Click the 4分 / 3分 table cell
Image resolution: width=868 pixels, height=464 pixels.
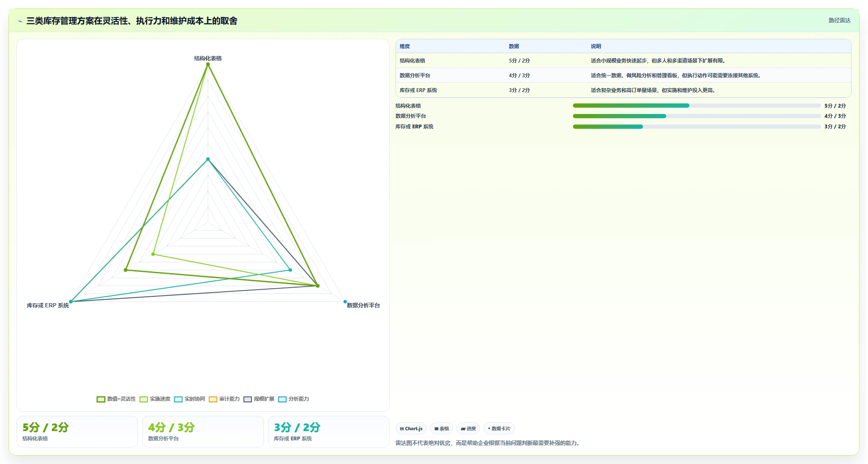[x=519, y=76]
